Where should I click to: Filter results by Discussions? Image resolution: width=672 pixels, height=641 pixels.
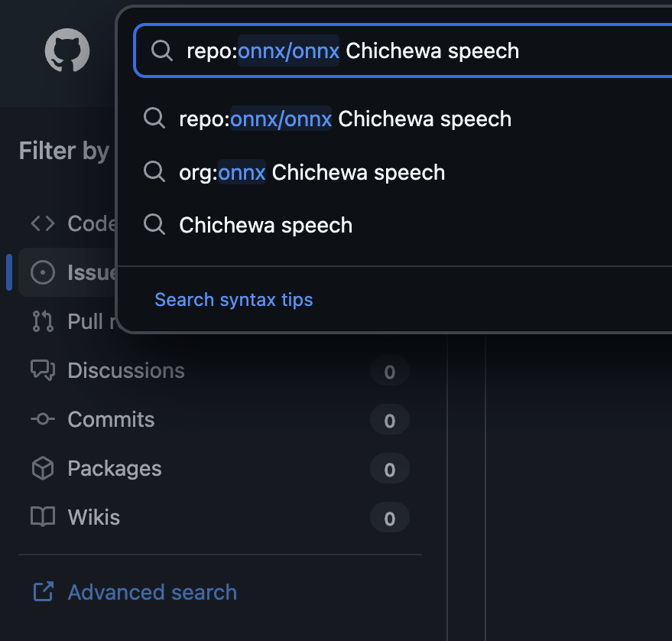pos(126,370)
